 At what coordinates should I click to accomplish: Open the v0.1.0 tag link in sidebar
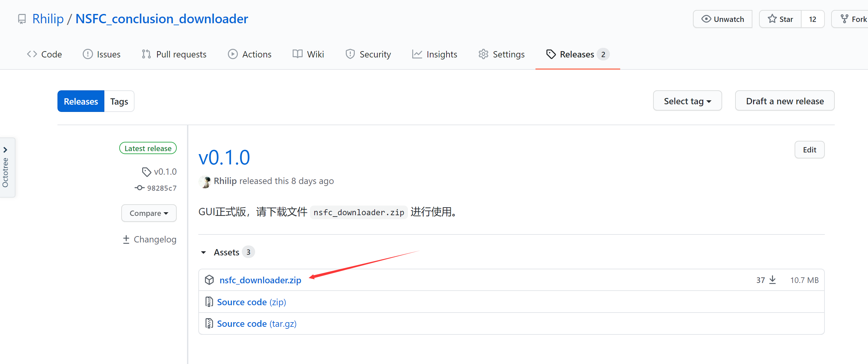pos(159,172)
